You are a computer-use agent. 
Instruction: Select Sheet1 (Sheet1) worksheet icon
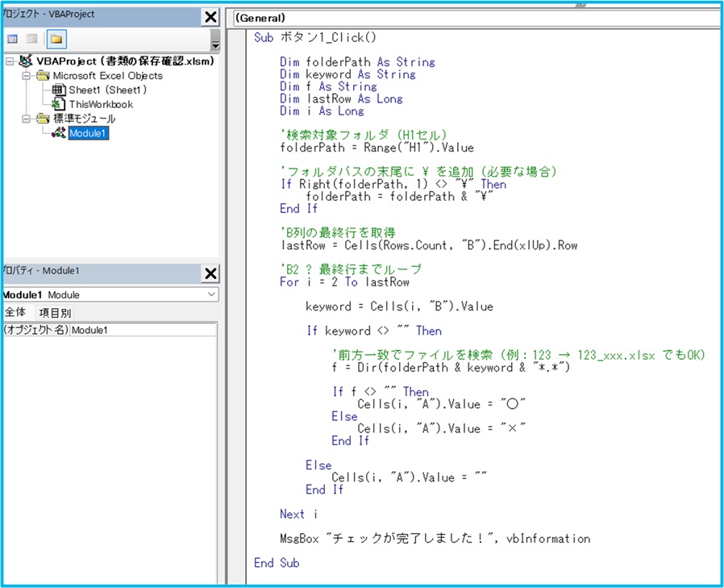(58, 90)
